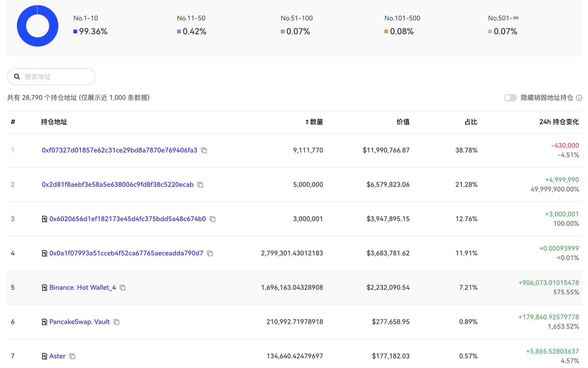
Task: Copy the rank 3 address 0x6020656d…
Action: tap(212, 219)
